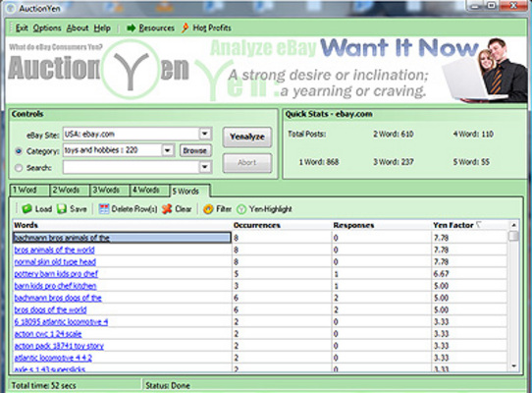The height and width of the screenshot is (393, 532).
Task: Click the '1 Word: 868' stat
Action: point(319,162)
